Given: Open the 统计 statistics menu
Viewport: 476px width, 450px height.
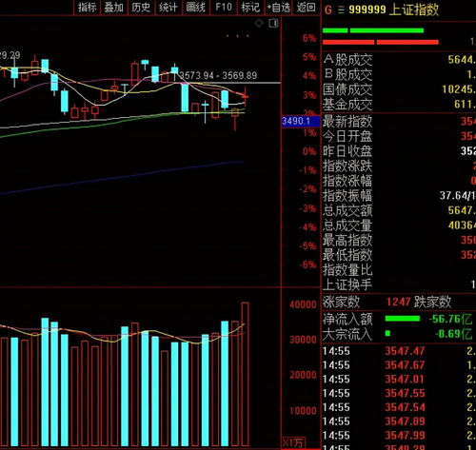Looking at the screenshot, I should tap(168, 7).
